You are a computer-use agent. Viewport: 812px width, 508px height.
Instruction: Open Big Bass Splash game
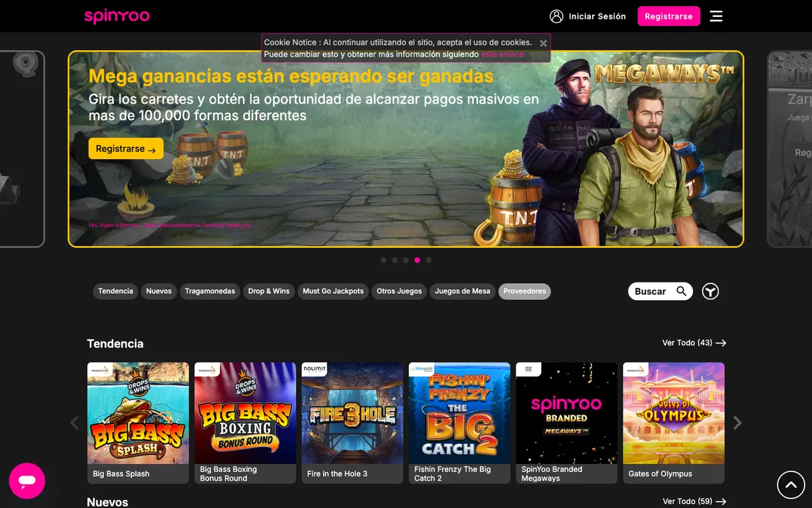pyautogui.click(x=138, y=423)
